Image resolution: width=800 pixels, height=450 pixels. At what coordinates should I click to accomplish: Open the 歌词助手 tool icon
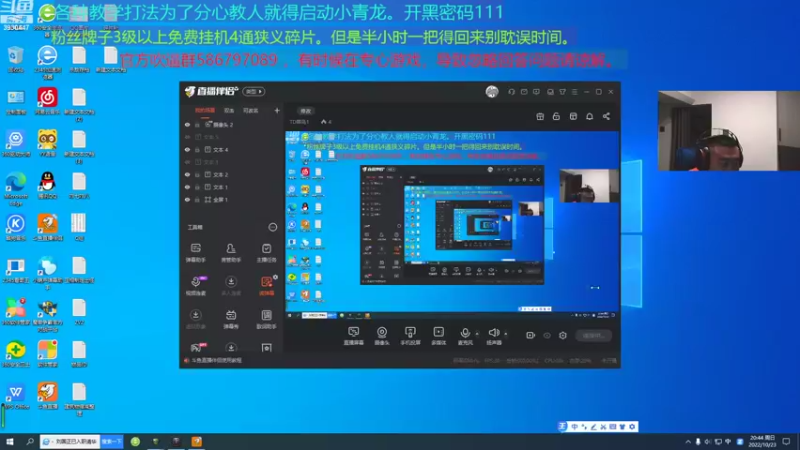(x=266, y=319)
